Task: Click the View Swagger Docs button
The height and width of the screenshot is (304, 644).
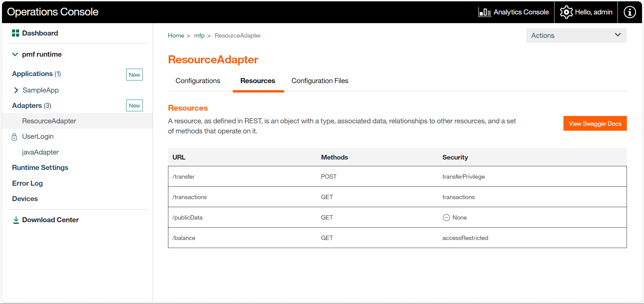Action: [x=595, y=123]
